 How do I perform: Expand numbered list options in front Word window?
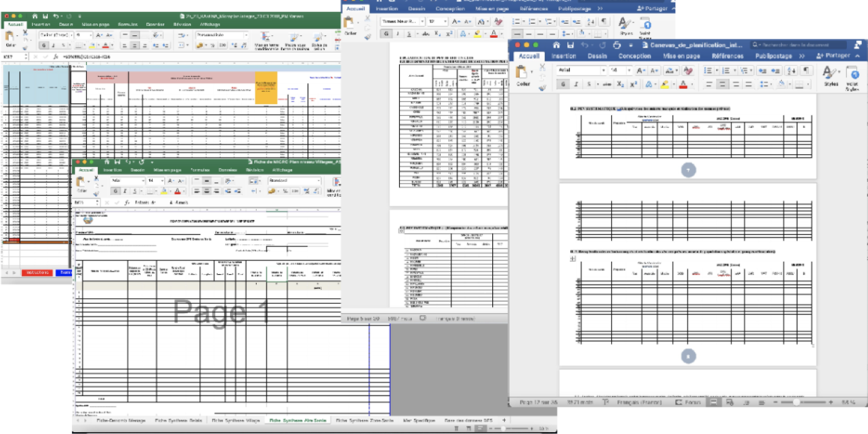734,70
